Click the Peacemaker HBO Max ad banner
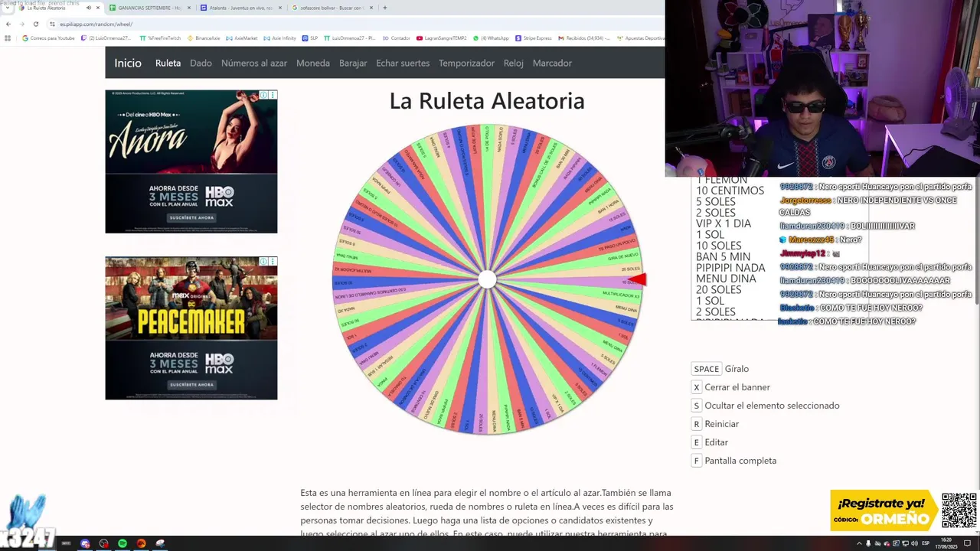The height and width of the screenshot is (551, 980). click(x=191, y=328)
